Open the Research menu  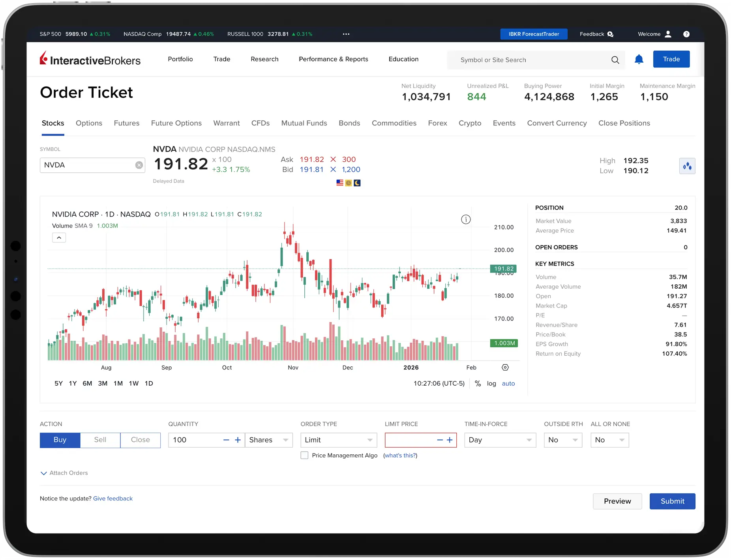click(264, 59)
